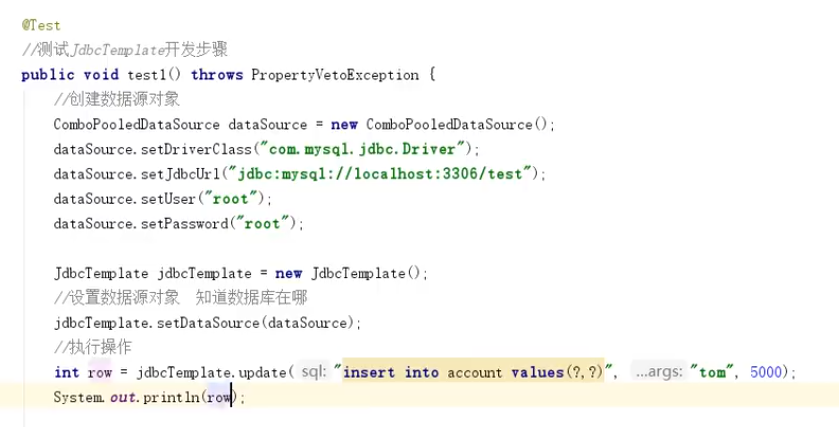Image resolution: width=839 pixels, height=427 pixels.
Task: Click the setJdbcUrl method call
Action: tap(180, 174)
